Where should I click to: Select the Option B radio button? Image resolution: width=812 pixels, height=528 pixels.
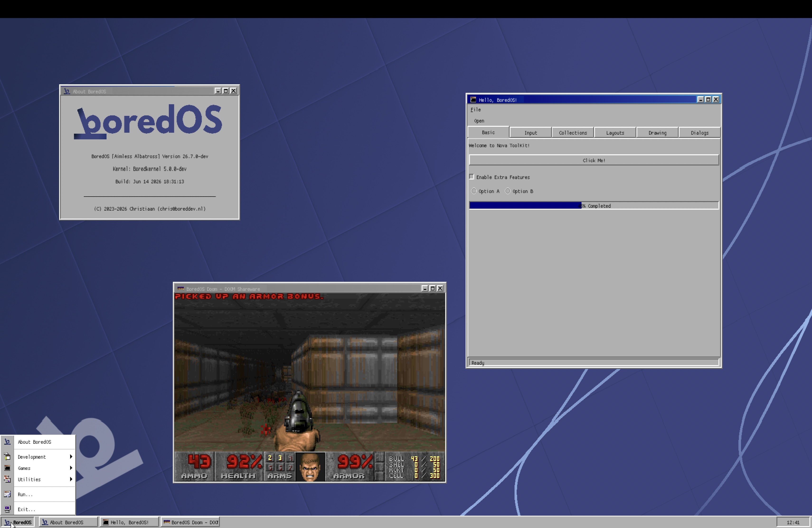[x=508, y=191]
